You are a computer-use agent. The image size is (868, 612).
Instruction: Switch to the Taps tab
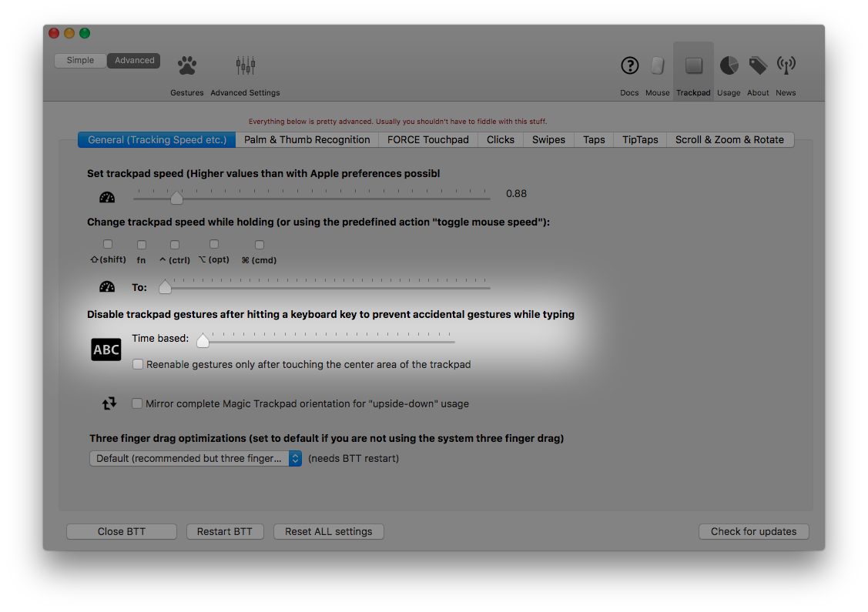pyautogui.click(x=594, y=139)
